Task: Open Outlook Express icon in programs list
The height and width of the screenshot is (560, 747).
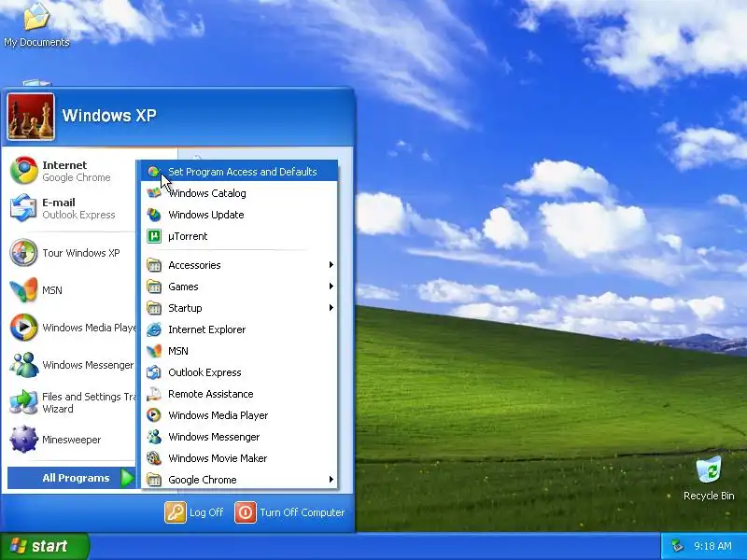Action: [154, 372]
